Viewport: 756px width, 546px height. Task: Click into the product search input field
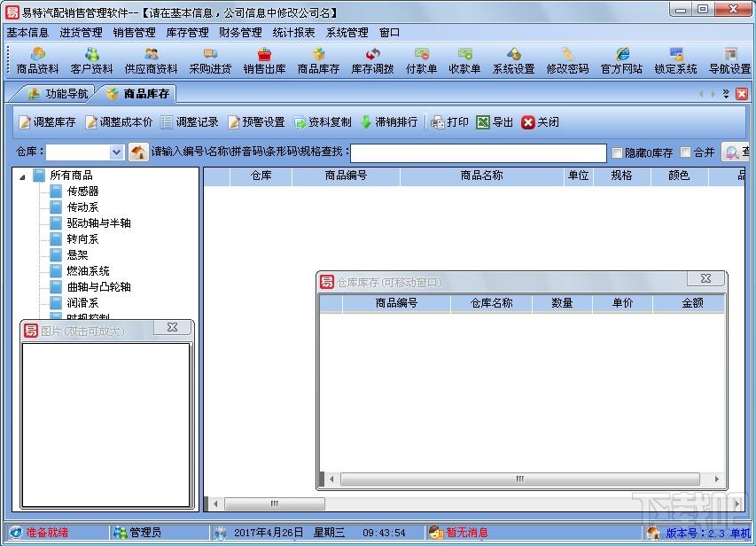(x=479, y=152)
